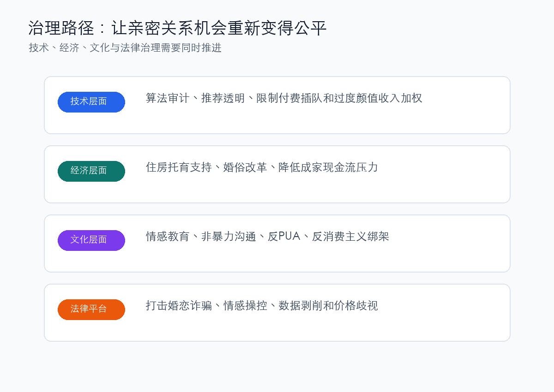Viewport: 554px width, 392px height.
Task: Click the 经济层面 green pill label
Action: click(x=91, y=171)
